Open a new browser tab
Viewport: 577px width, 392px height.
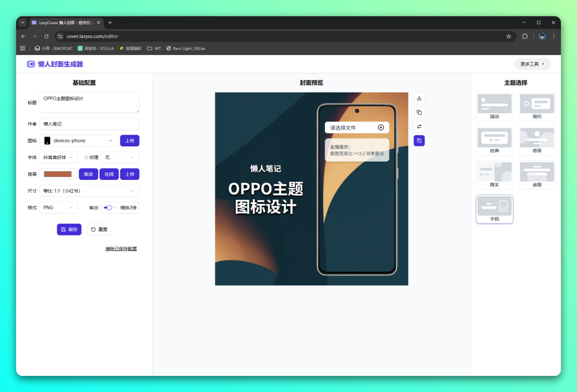tap(110, 23)
